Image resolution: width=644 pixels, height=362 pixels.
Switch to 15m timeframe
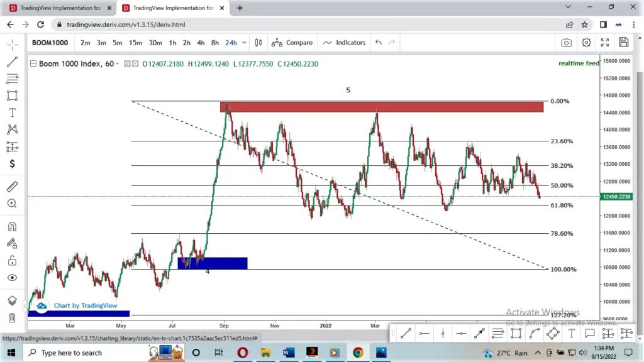click(136, 43)
